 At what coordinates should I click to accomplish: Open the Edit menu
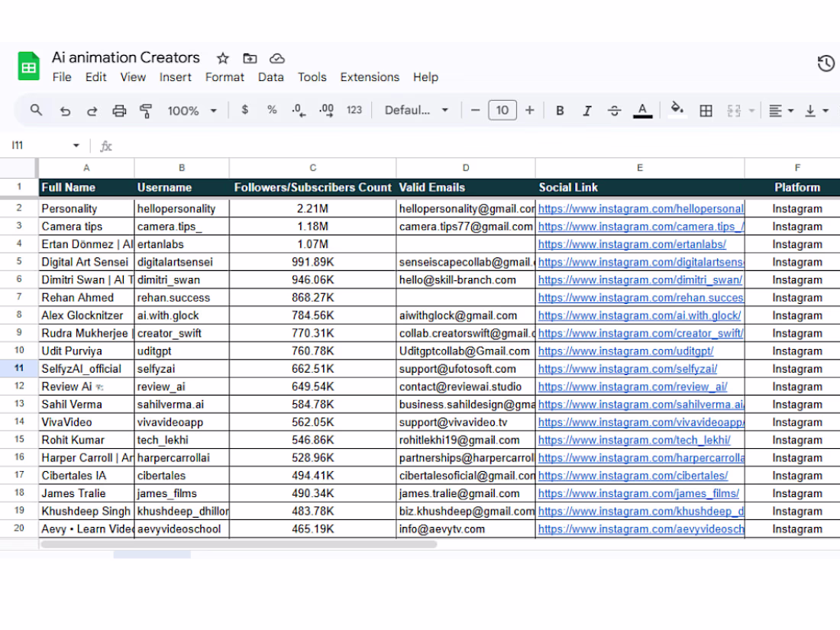pyautogui.click(x=96, y=77)
